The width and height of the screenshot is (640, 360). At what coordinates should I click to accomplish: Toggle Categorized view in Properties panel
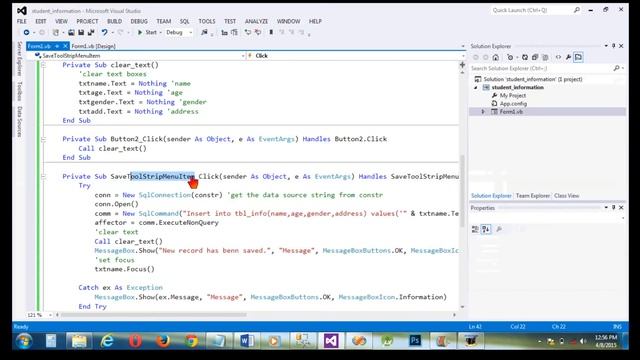tap(475, 229)
